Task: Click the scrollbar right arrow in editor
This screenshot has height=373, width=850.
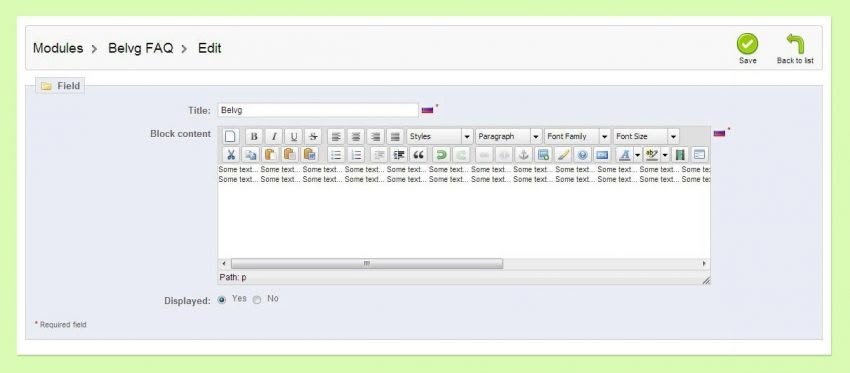Action: click(704, 264)
